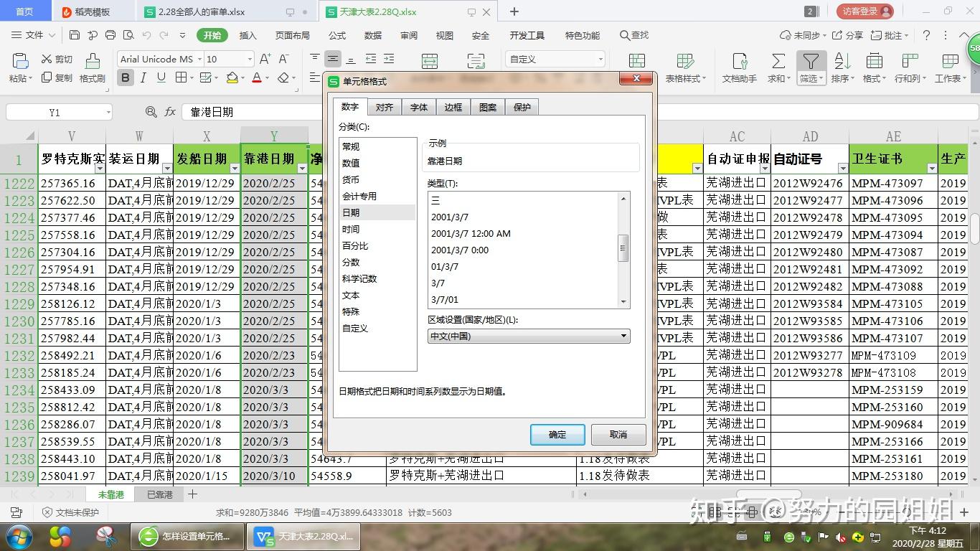This screenshot has height=551, width=980.
Task: Toggle the Filter (筛选) button
Action: pos(811,69)
